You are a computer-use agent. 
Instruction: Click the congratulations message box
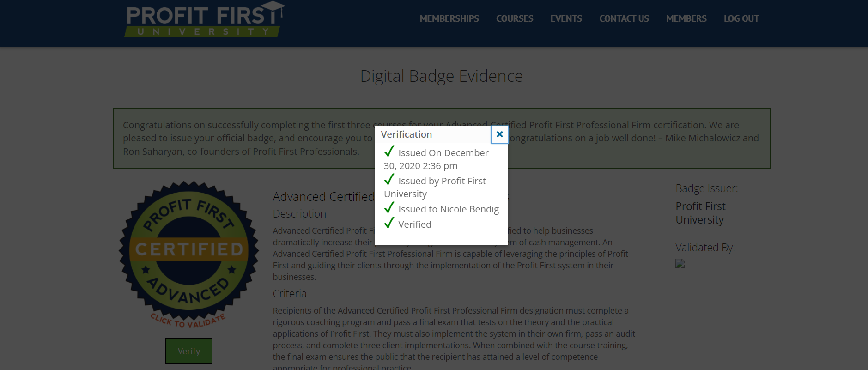tap(442, 138)
